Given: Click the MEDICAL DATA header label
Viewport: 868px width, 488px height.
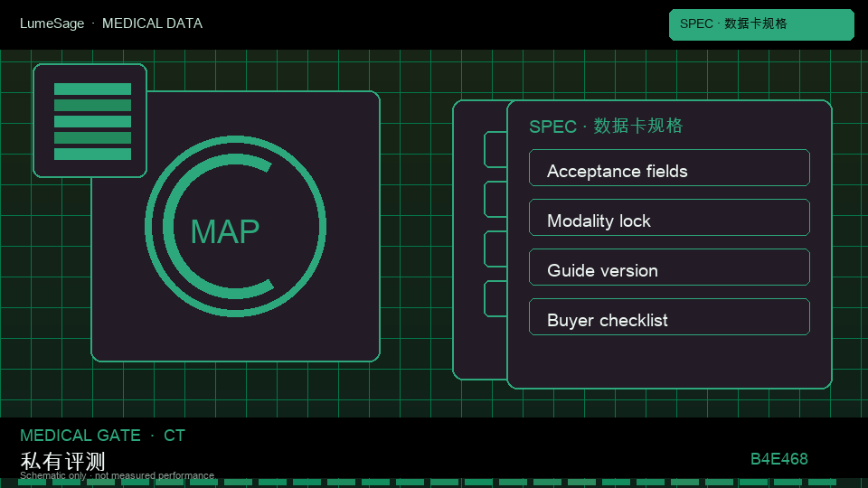Looking at the screenshot, I should click(x=152, y=23).
